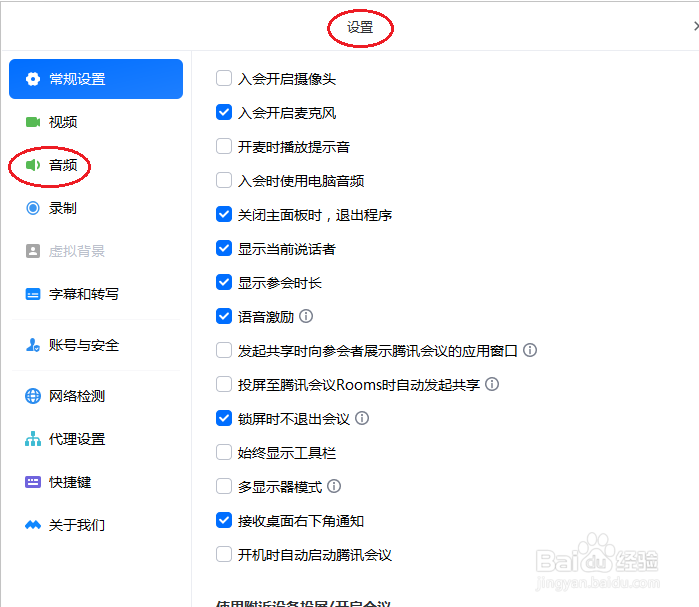
Task: Uncheck the 锁屏时不退出会议 checkbox
Action: coord(224,418)
